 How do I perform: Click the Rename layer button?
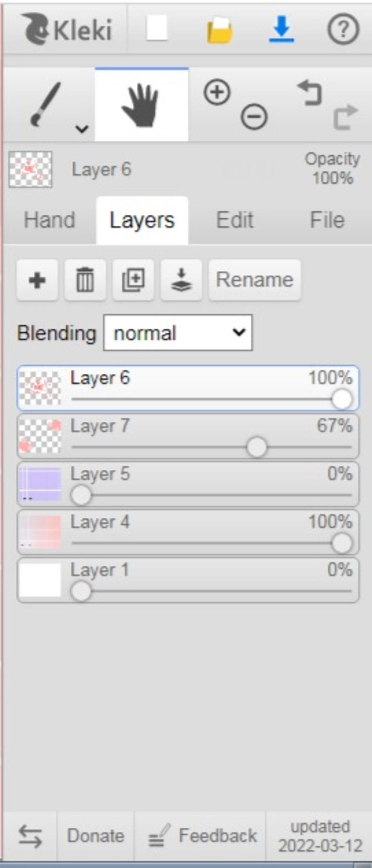(255, 280)
